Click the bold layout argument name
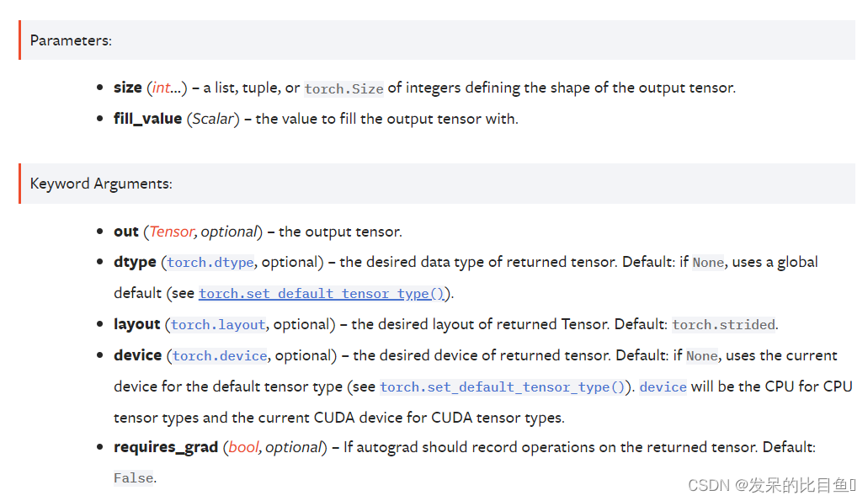 coord(136,324)
